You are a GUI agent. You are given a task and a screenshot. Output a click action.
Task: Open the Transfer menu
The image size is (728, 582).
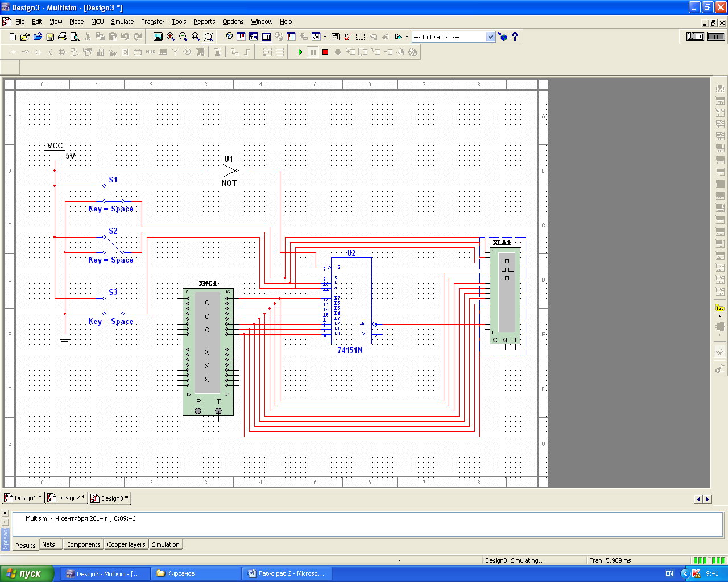(x=152, y=22)
